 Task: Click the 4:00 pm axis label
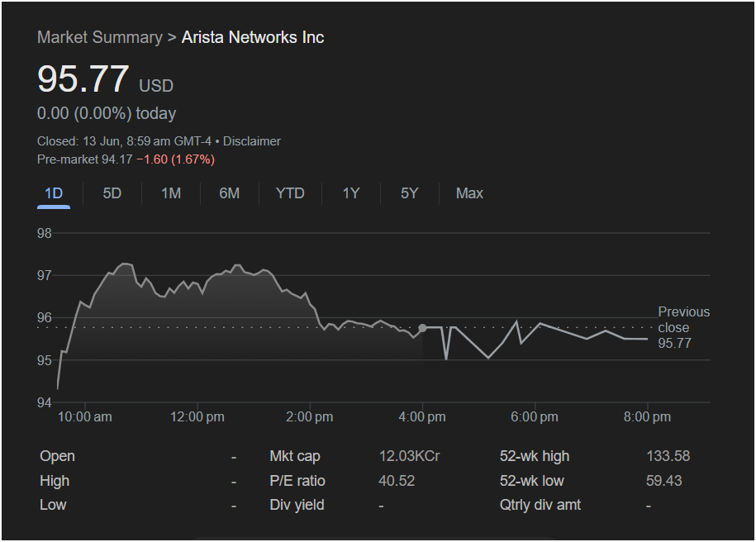click(x=422, y=417)
